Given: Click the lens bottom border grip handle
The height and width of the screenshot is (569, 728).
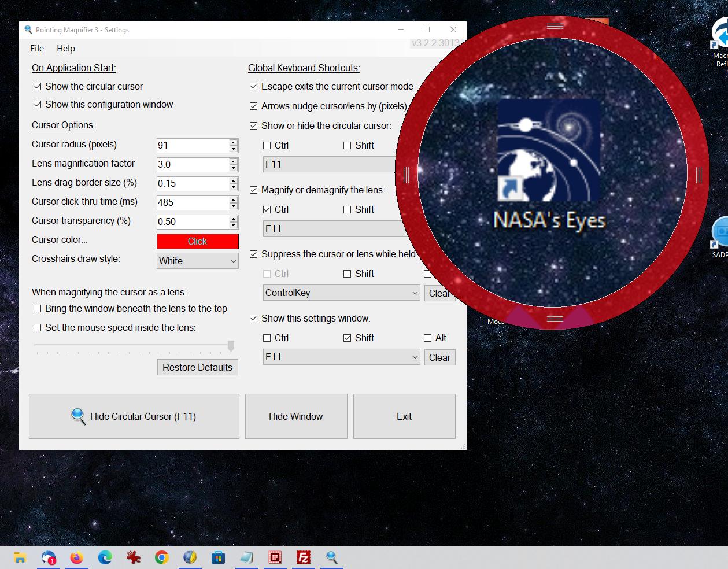Looking at the screenshot, I should (555, 319).
